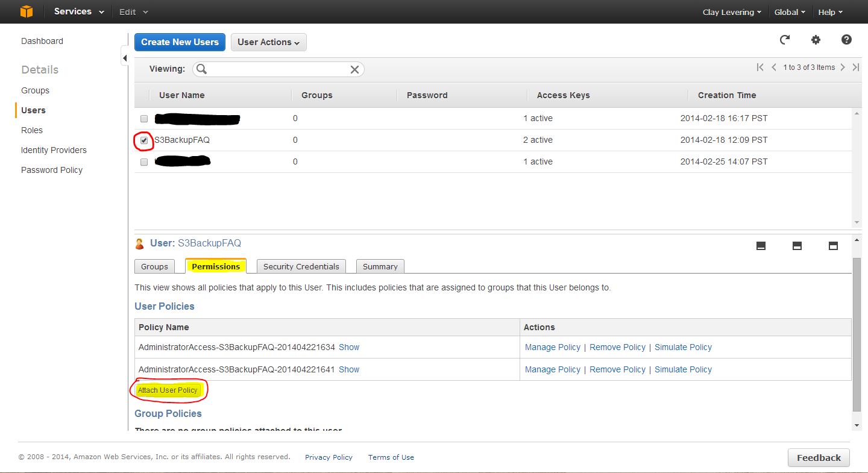The image size is (868, 473).
Task: Go to next page of items
Action: tap(843, 67)
